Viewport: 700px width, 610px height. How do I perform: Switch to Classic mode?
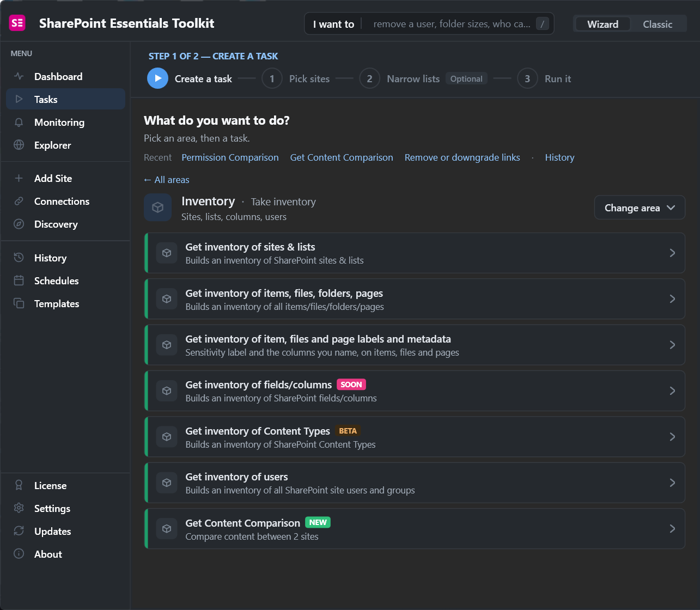tap(658, 24)
